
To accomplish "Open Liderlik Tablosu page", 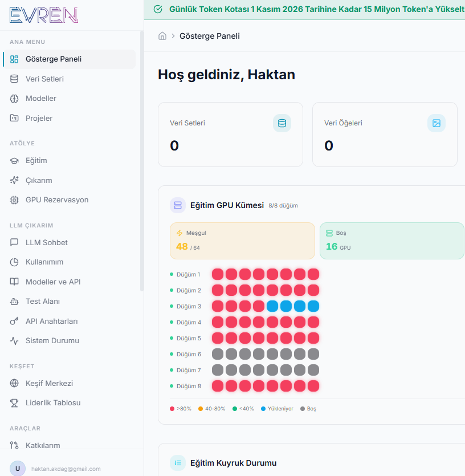I will tap(70, 403).
